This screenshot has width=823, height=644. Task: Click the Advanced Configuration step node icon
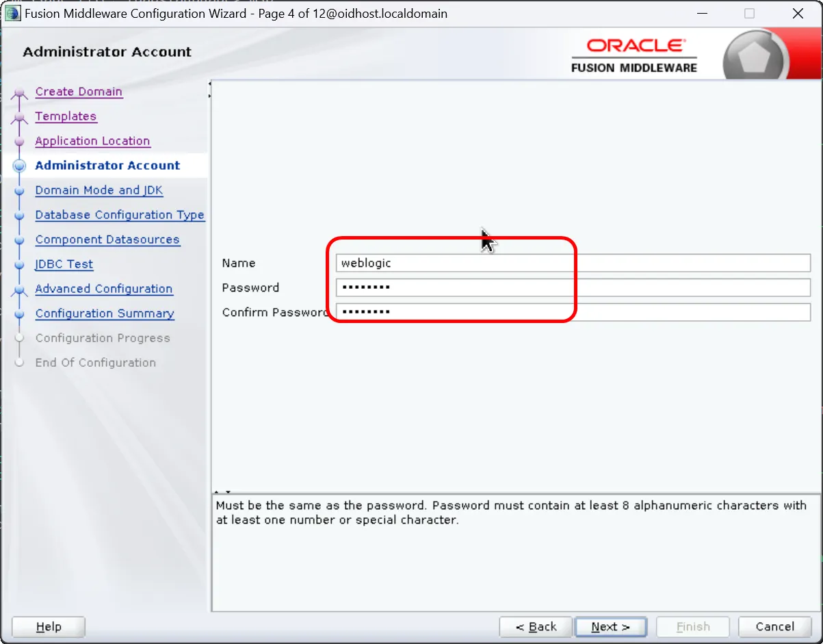click(x=20, y=291)
